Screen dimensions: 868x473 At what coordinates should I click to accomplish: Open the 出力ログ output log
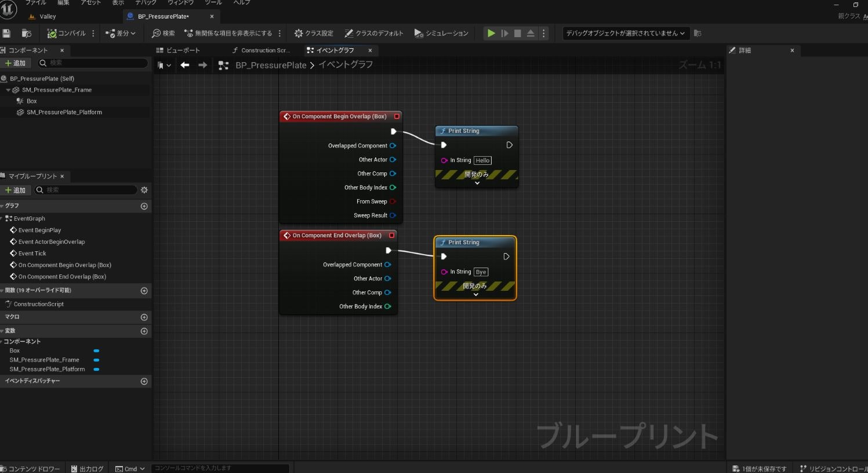click(88, 469)
